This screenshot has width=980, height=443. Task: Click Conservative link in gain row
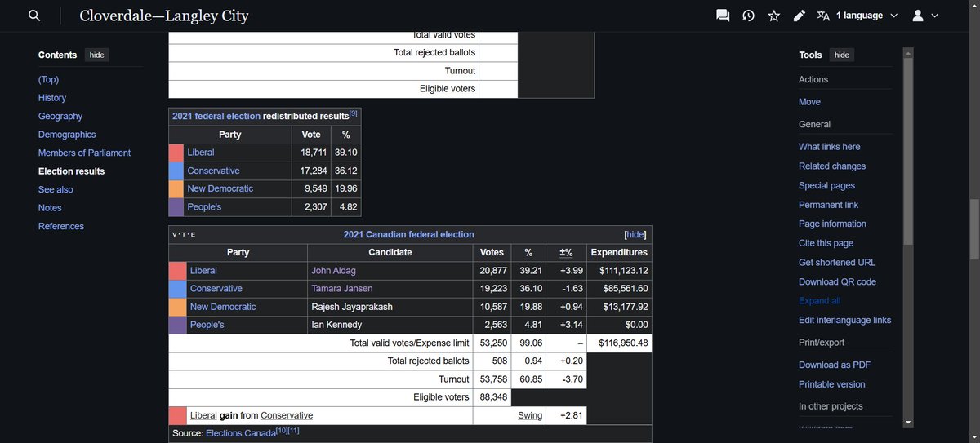pyautogui.click(x=287, y=415)
